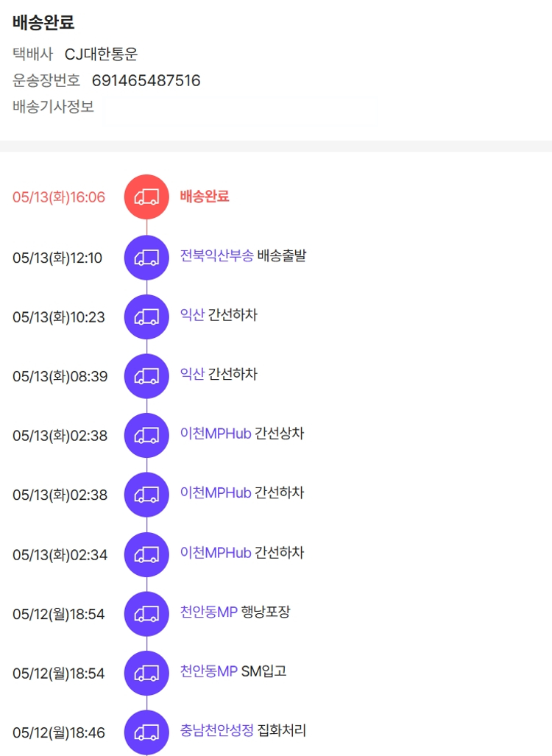Click the 배송기사정보 label

click(x=53, y=107)
